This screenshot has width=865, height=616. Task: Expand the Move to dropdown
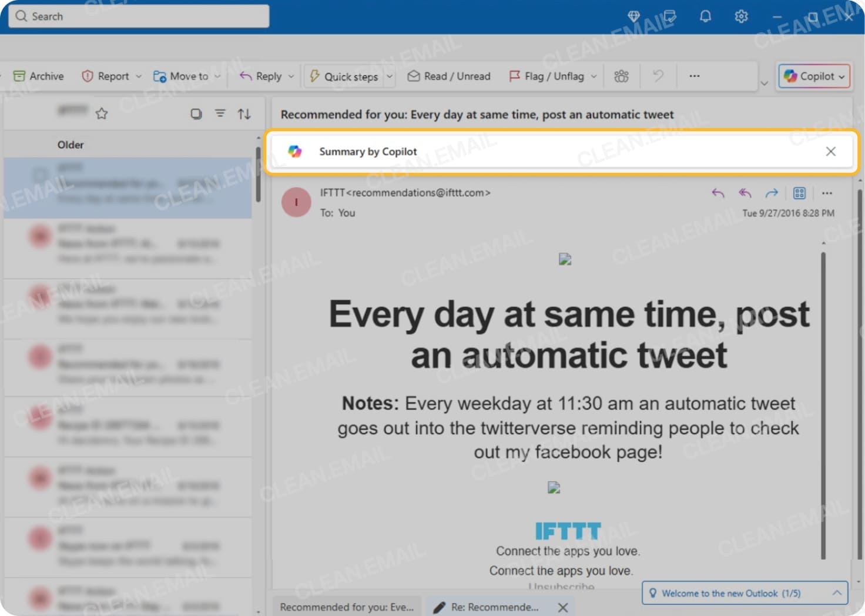(x=217, y=76)
